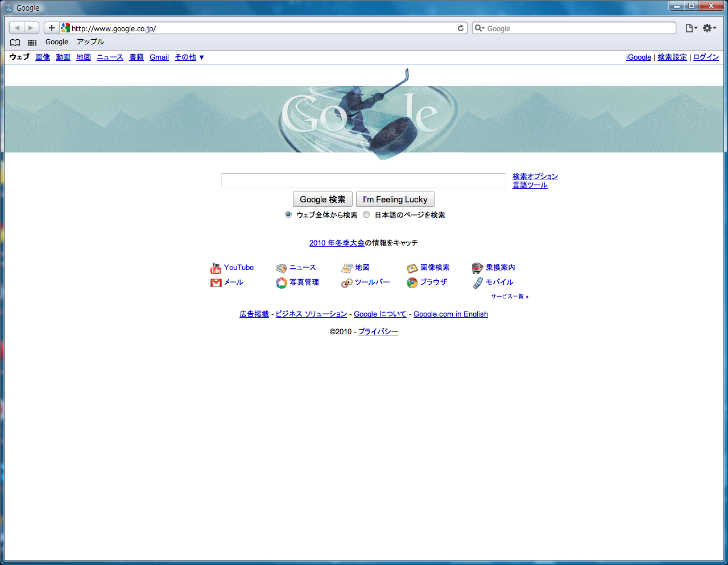728x565 pixels.
Task: Expand the その他 dropdown menu
Action: coord(189,57)
